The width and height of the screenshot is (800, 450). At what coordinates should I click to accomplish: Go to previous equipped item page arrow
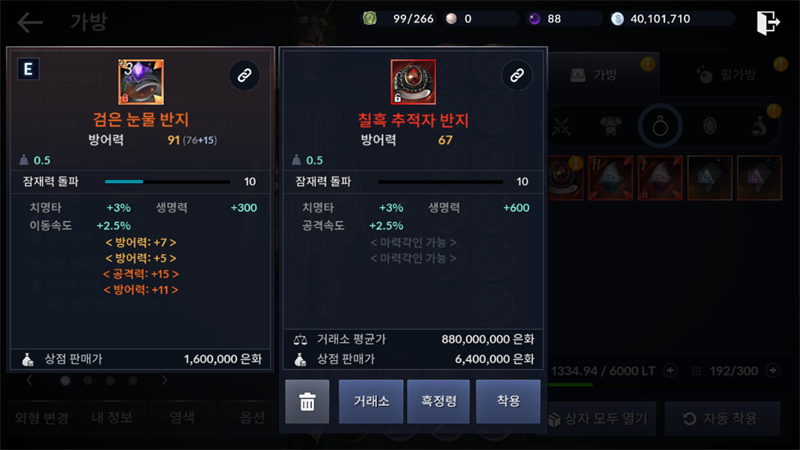[30, 380]
